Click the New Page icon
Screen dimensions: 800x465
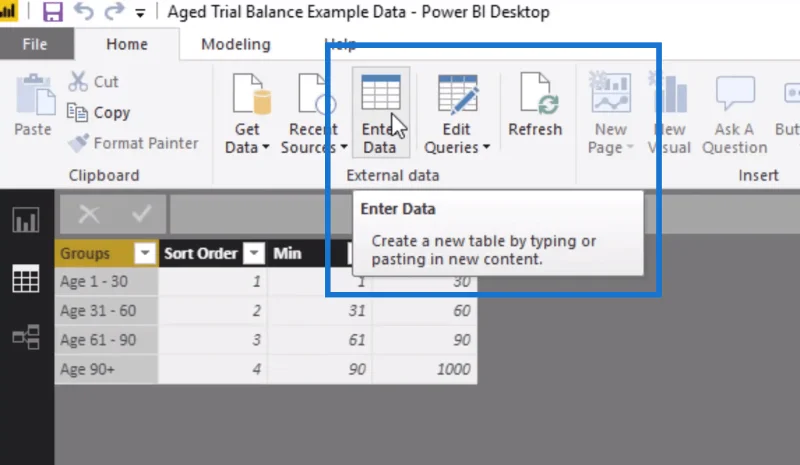611,92
